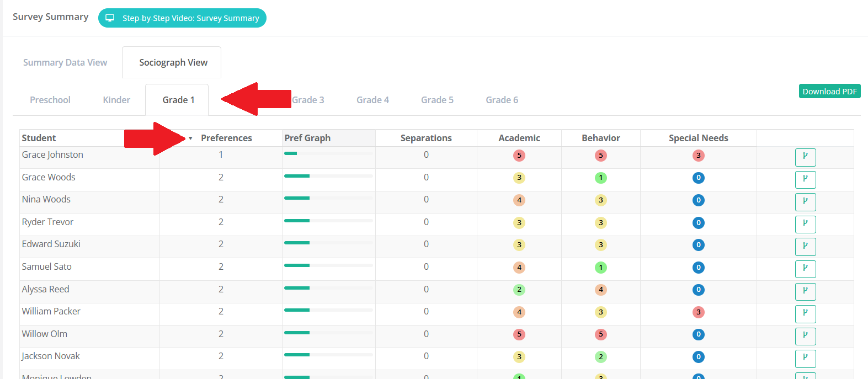This screenshot has height=379, width=868.
Task: Click student name Ryder Trevor
Action: click(47, 222)
